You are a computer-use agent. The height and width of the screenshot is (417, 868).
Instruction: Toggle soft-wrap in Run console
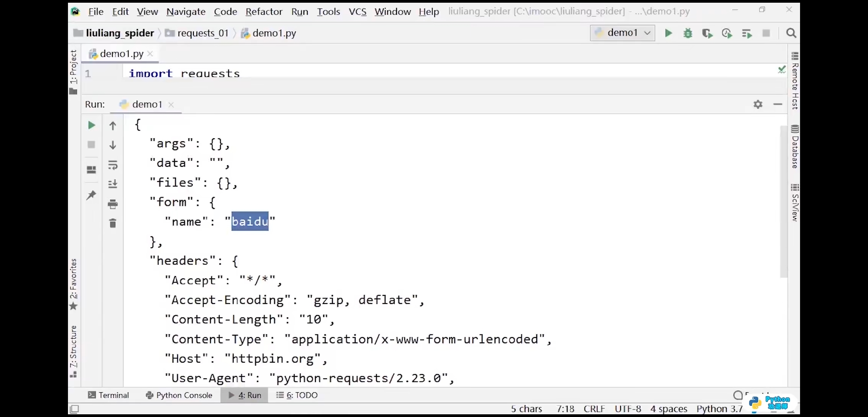pos(113,165)
